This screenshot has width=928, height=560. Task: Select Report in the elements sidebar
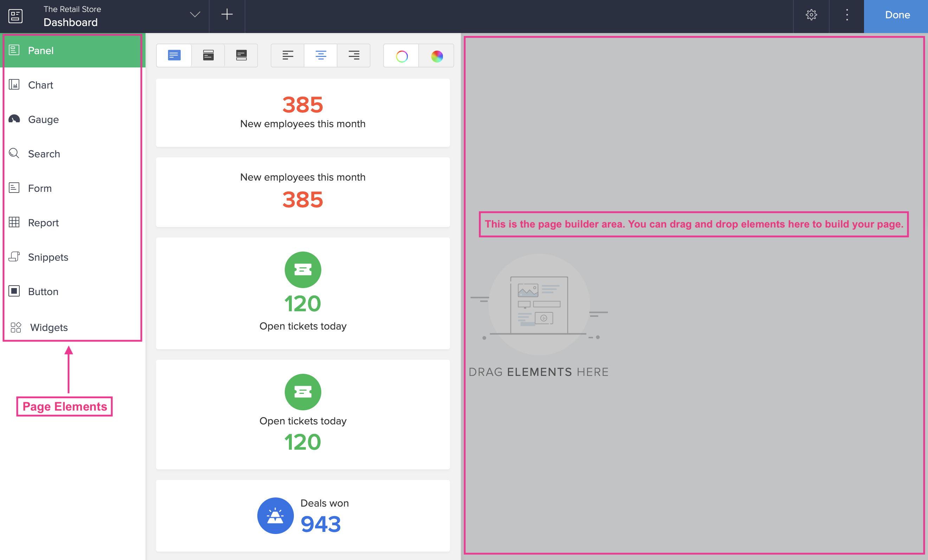click(x=43, y=223)
